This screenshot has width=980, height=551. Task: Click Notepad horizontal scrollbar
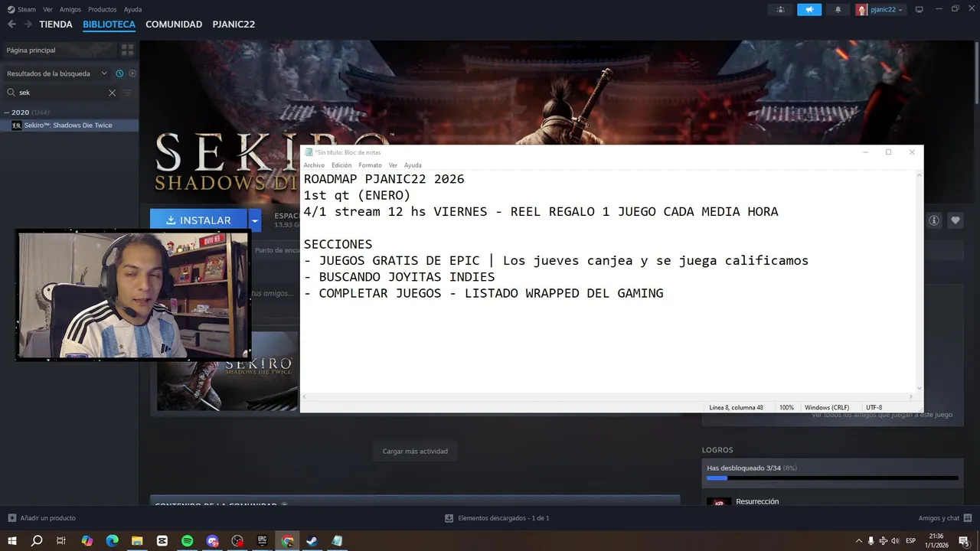(x=609, y=397)
